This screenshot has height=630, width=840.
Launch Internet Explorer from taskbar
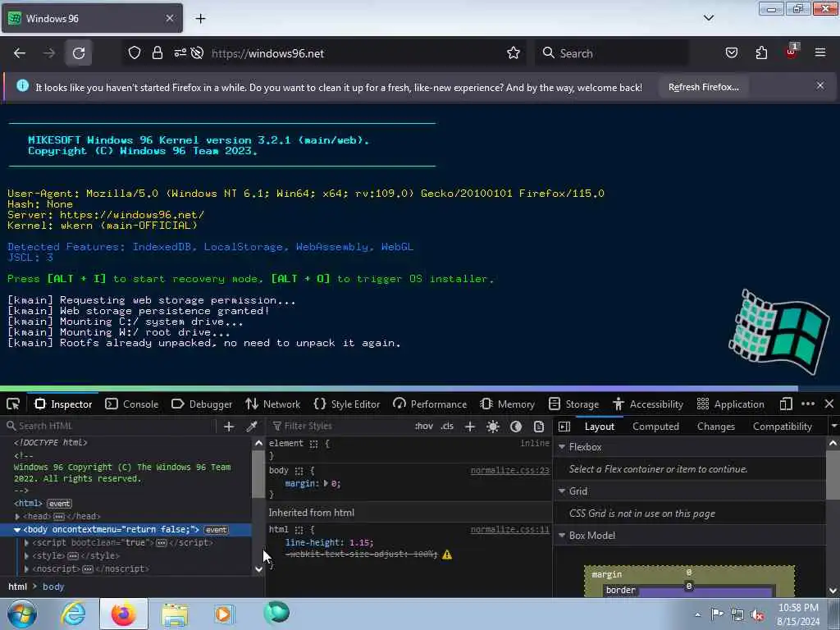[73, 614]
